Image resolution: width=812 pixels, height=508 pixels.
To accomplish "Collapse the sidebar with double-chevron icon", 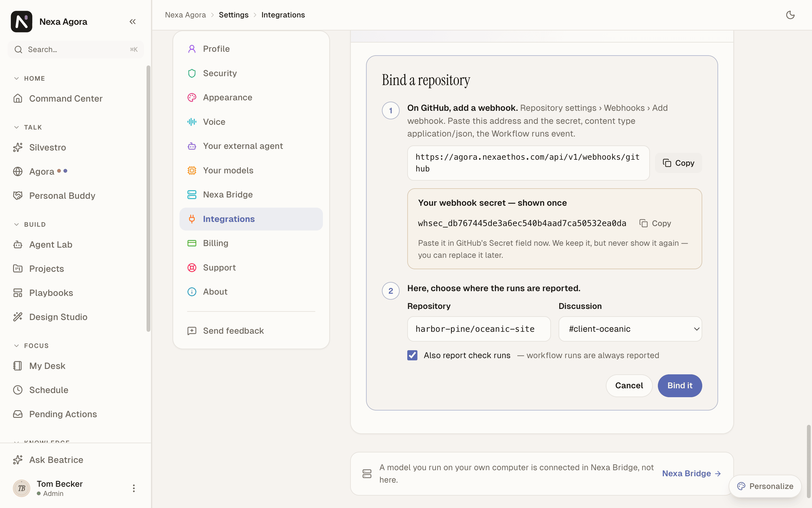I will click(x=133, y=22).
